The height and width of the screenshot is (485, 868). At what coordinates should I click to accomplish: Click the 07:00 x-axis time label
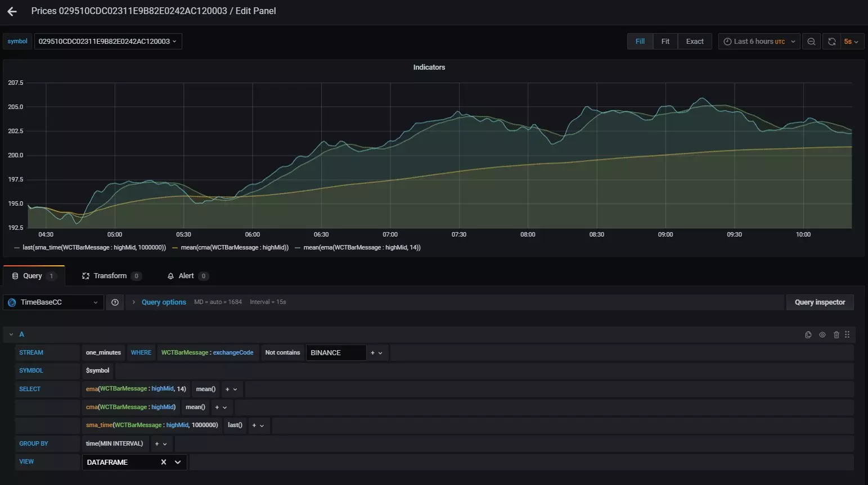click(390, 234)
